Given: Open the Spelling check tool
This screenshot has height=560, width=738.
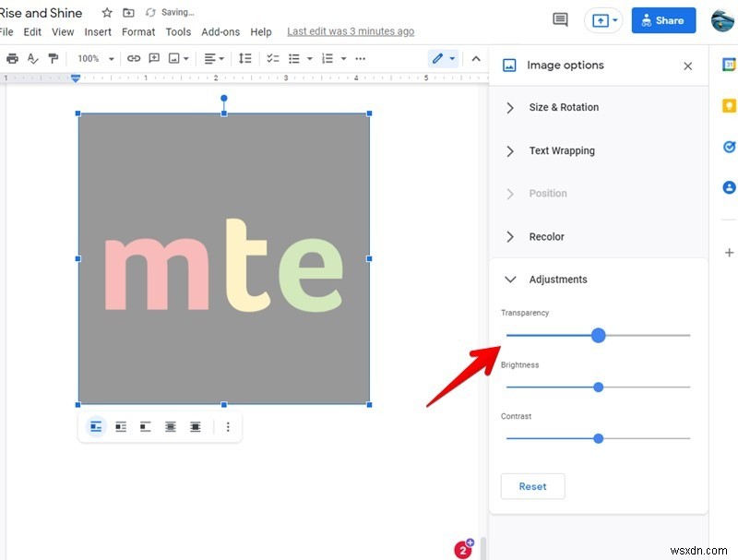Looking at the screenshot, I should tap(33, 58).
